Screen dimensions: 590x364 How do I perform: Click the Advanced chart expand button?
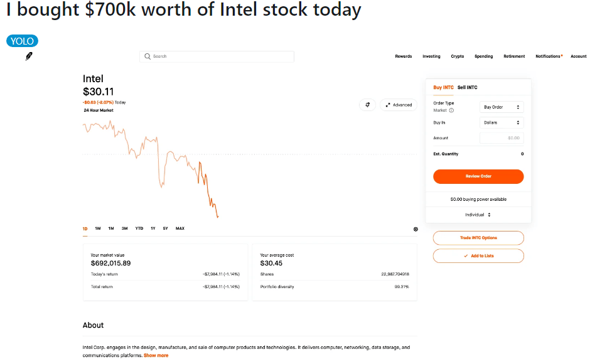point(399,105)
